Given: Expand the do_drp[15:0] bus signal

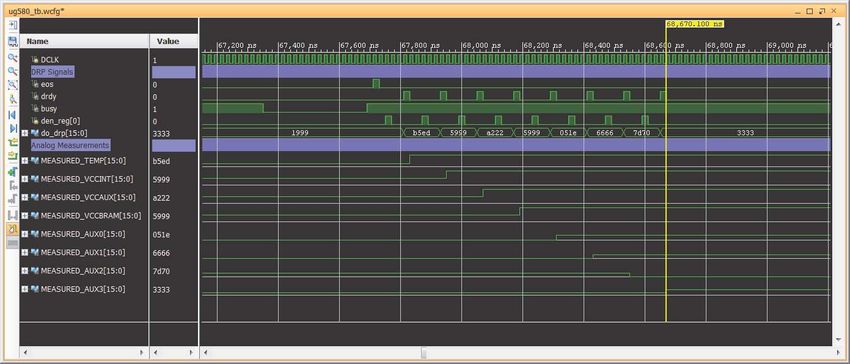Looking at the screenshot, I should click(24, 133).
